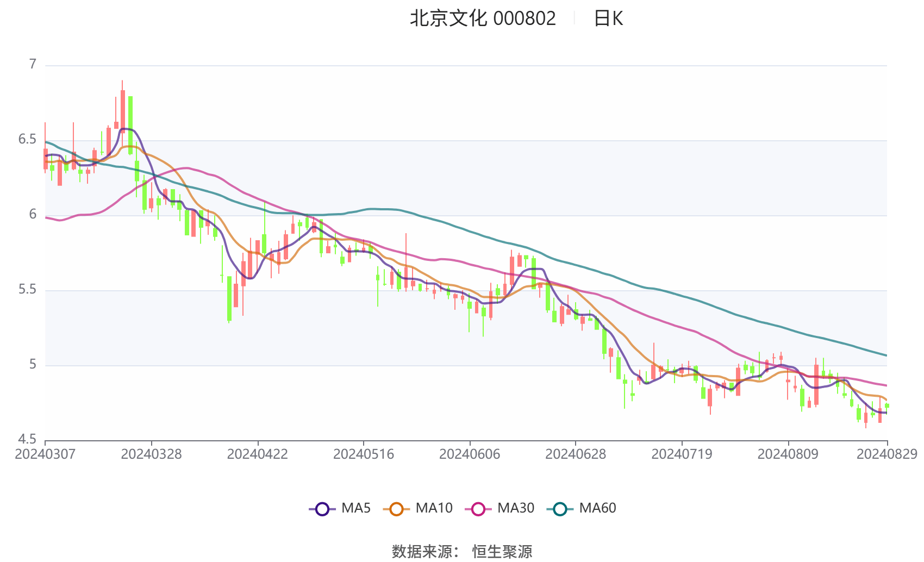Toggle MA30 series using its legend text
Screen dimensions: 924x562
click(516, 508)
